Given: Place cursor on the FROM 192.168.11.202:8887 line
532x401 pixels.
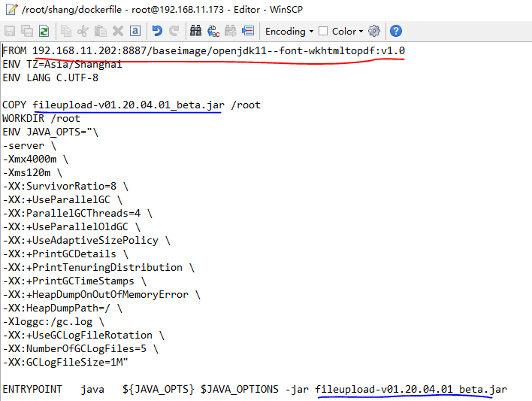Looking at the screenshot, I should [204, 50].
